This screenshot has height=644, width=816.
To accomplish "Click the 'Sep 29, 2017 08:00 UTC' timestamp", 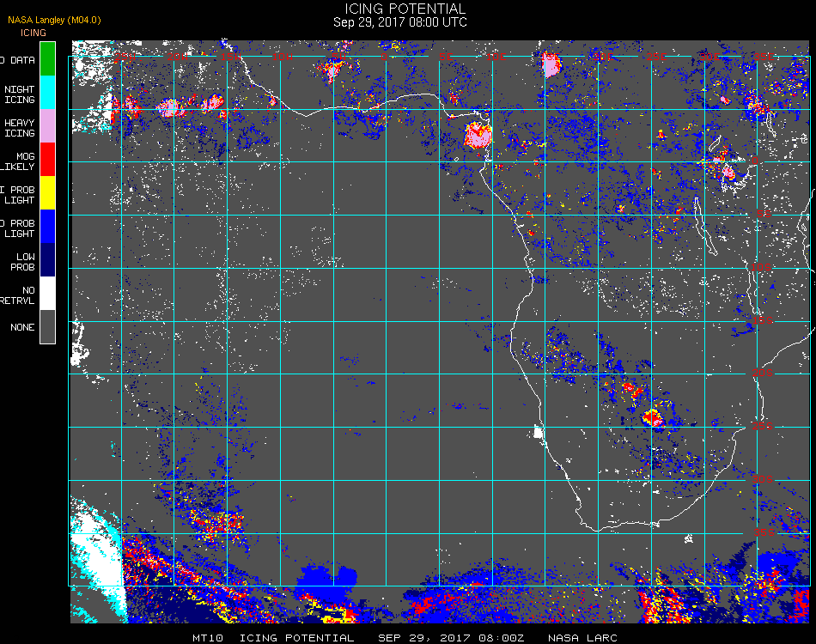I will coord(400,22).
